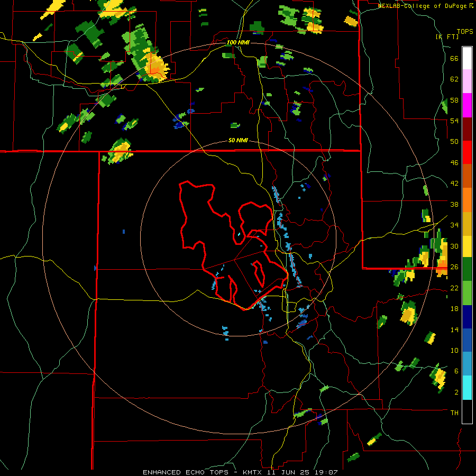476x476 pixels.
Task: Click the legend value '62'
Action: [454, 79]
